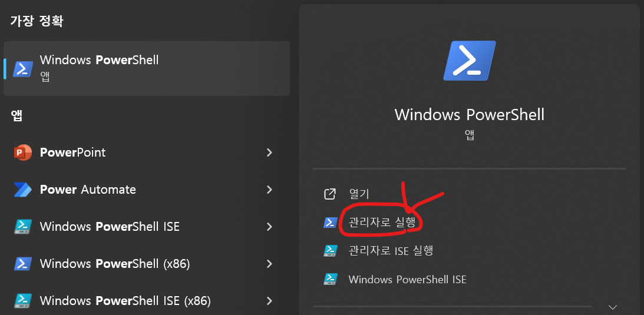Click the Windows PowerShell ISE (x86) icon
This screenshot has height=315, width=644.
coord(23,301)
